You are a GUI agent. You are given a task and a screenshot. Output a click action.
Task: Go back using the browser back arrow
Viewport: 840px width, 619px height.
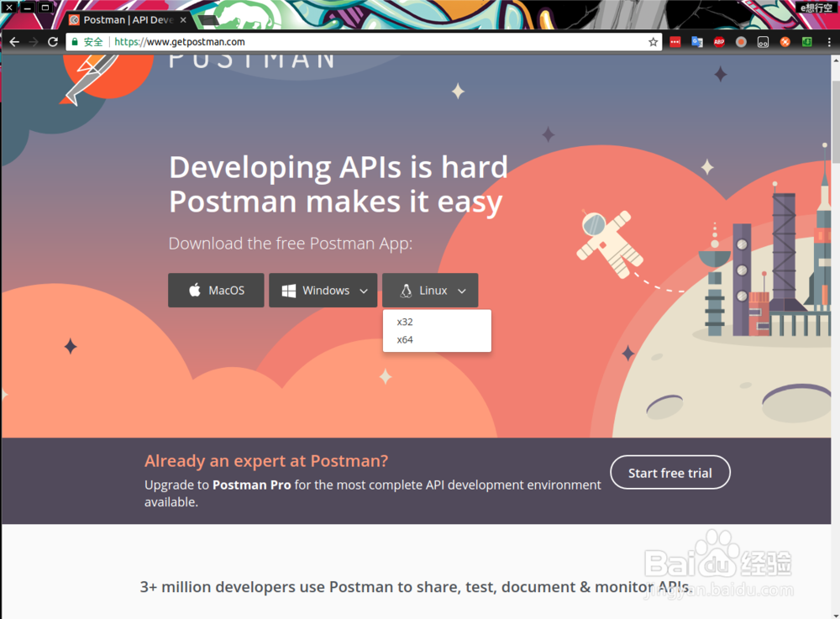pyautogui.click(x=14, y=42)
